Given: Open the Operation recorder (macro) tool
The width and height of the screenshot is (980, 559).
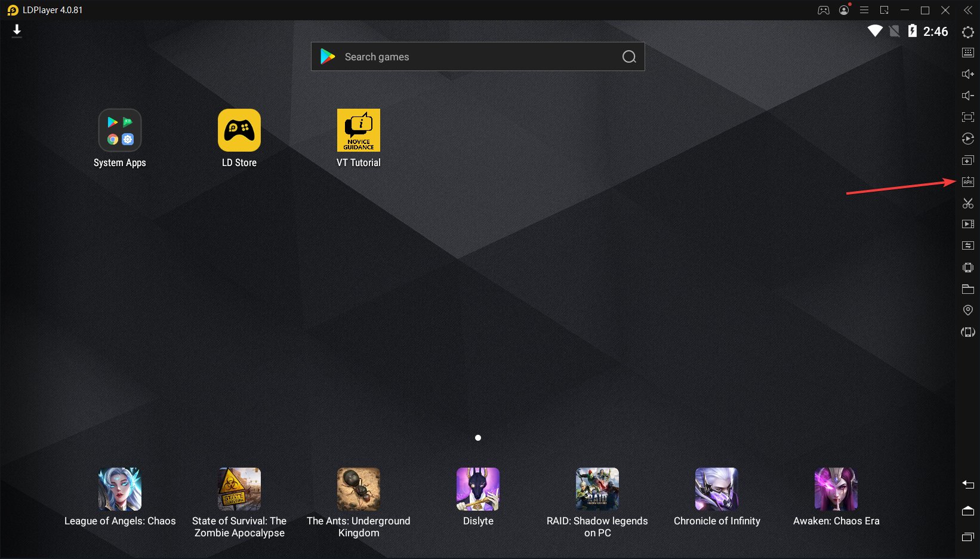Looking at the screenshot, I should pos(968,139).
